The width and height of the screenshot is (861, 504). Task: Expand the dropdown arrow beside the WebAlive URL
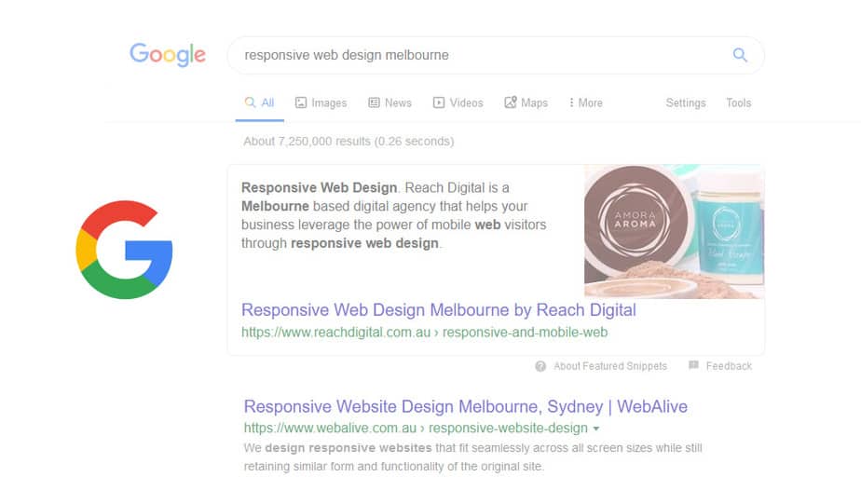click(x=596, y=429)
